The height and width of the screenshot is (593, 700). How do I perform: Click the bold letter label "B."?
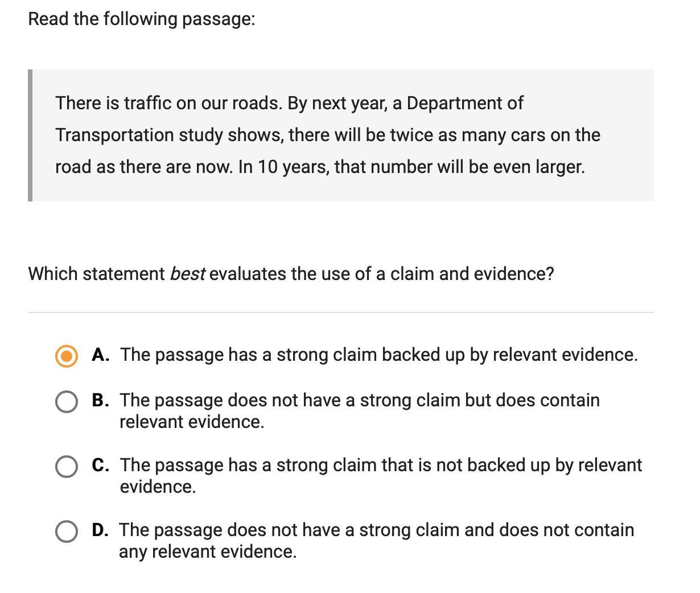pos(101,401)
